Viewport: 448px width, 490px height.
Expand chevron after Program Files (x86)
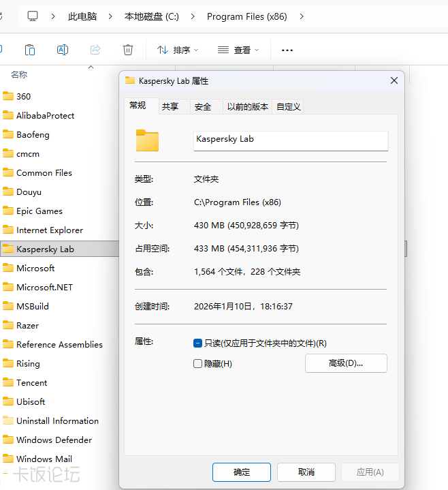click(x=301, y=16)
